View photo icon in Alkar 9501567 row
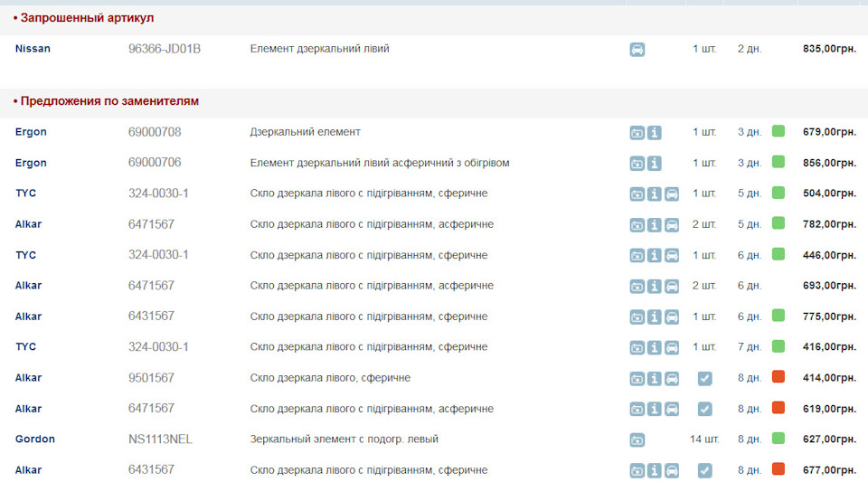Image resolution: width=868 pixels, height=482 pixels. (x=637, y=379)
